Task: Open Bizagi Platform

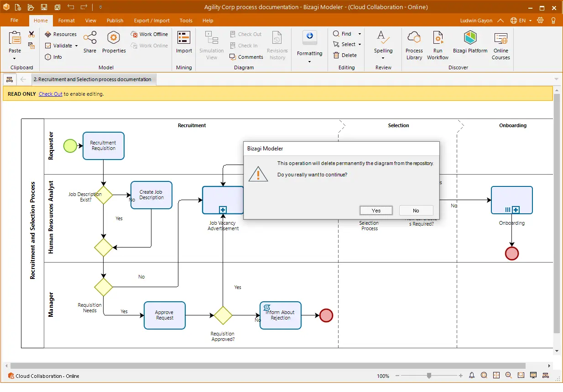Action: (x=470, y=42)
